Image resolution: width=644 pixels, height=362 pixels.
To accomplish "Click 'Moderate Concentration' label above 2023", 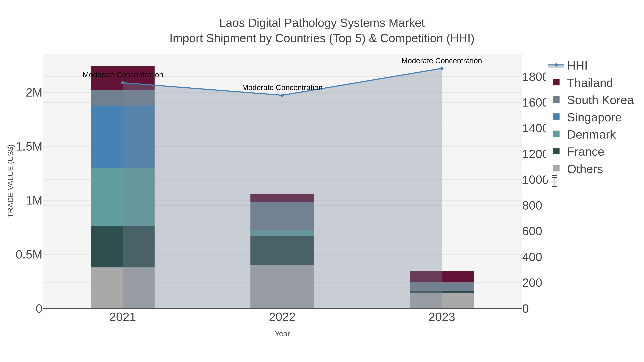I will click(442, 61).
